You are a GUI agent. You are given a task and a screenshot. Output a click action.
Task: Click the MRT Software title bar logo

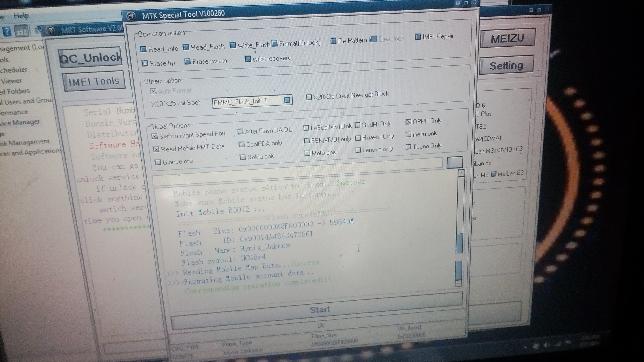[51, 31]
